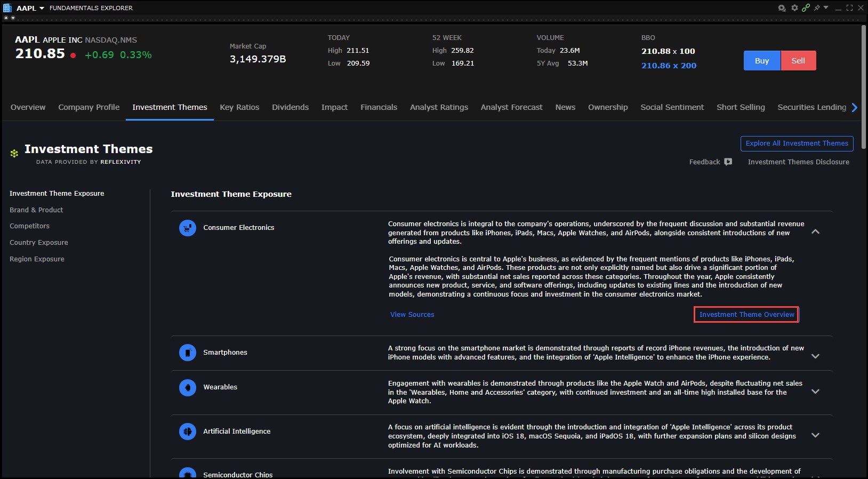Switch to the Overview tab
Viewport: 868px width, 479px height.
[x=28, y=107]
